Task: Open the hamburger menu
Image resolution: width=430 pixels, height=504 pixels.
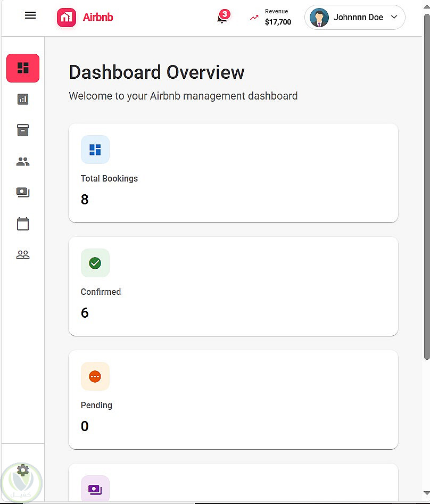Action: [30, 15]
